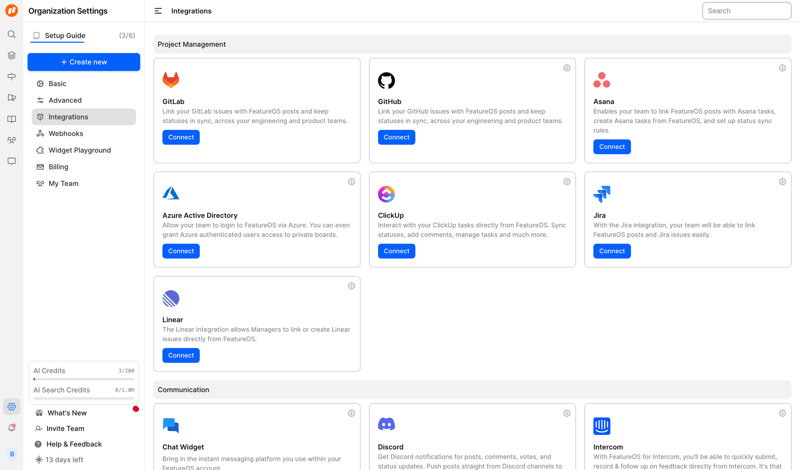Click the Project Management section header
This screenshot has width=800, height=470.
472,44
